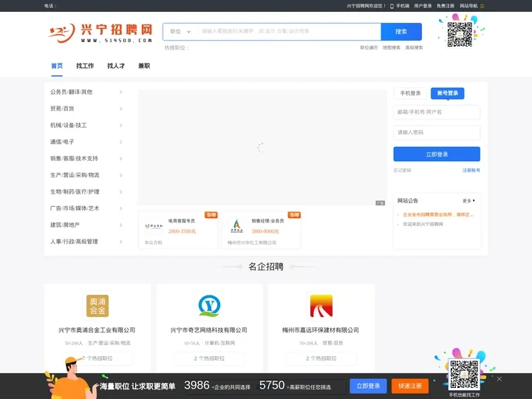Viewport: 532px width, 399px height.
Task: Click 用户登录 in the top bar
Action: click(x=423, y=6)
